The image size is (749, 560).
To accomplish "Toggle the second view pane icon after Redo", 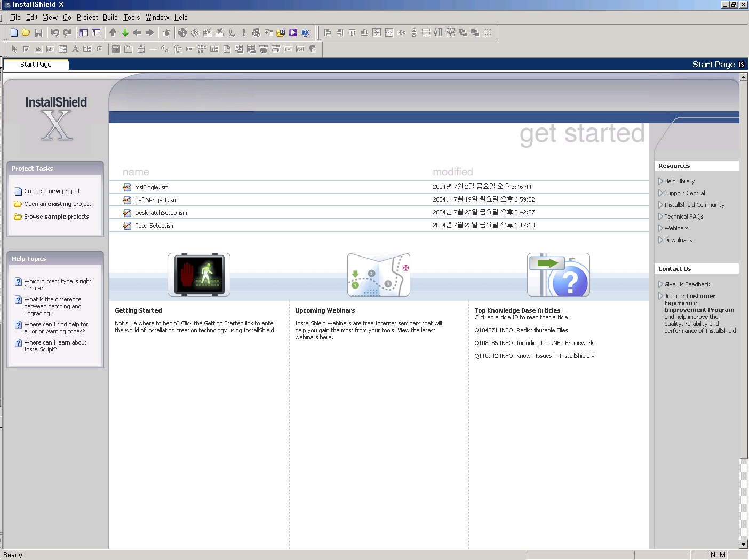I will (x=96, y=33).
